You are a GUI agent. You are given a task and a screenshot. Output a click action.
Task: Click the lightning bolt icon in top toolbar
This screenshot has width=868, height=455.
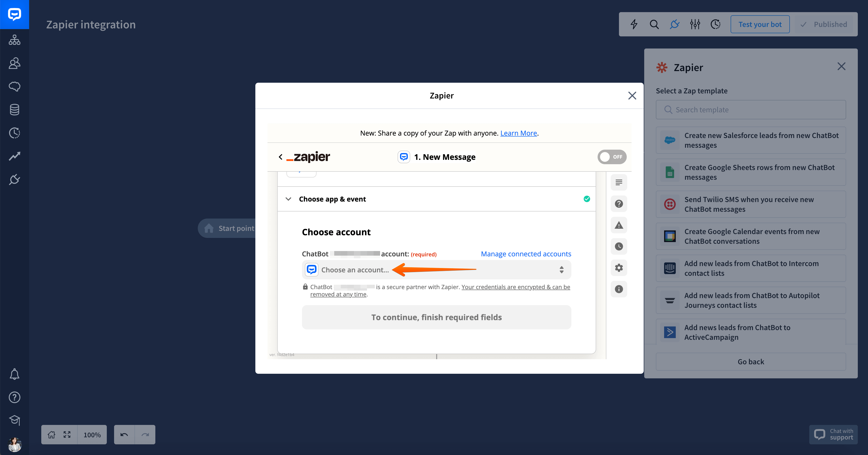tap(634, 24)
